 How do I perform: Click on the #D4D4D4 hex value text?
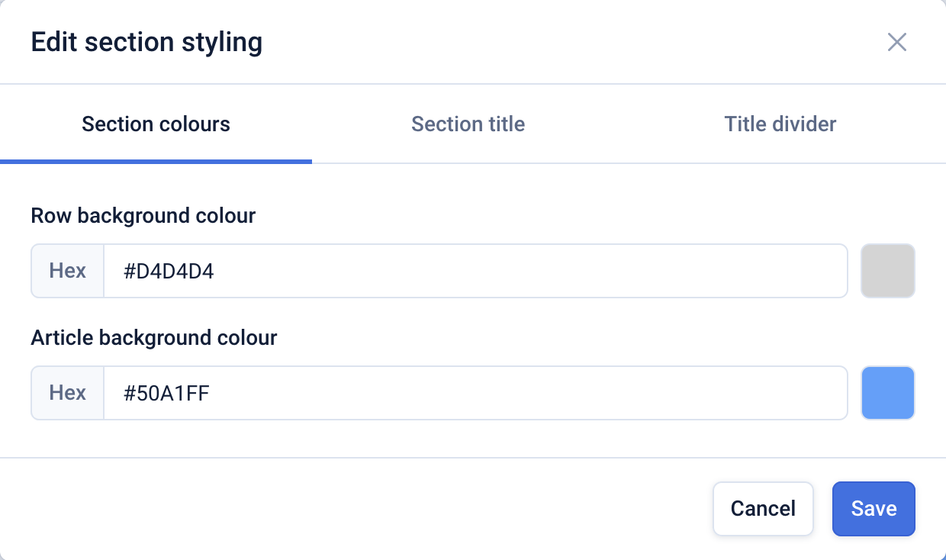pyautogui.click(x=169, y=271)
